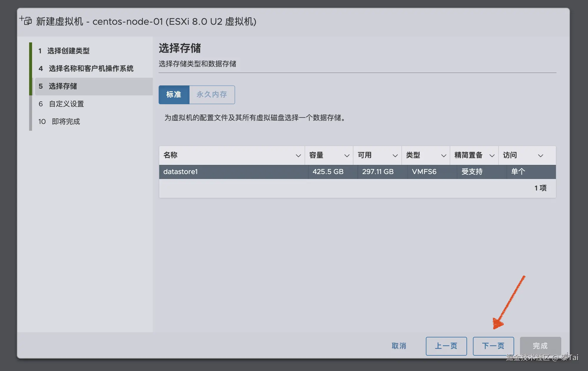588x371 pixels.
Task: Open the 容量 column filter dropdown
Action: (x=347, y=155)
